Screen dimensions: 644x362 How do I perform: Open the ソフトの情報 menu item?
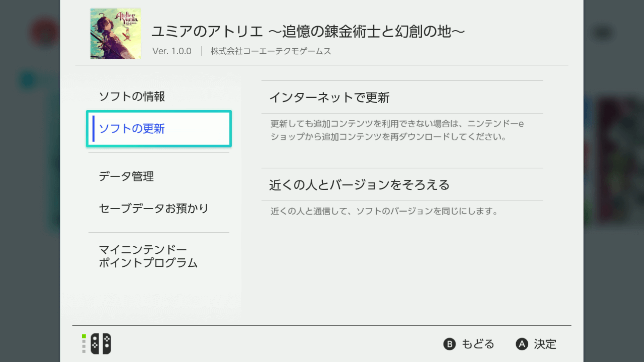point(132,97)
